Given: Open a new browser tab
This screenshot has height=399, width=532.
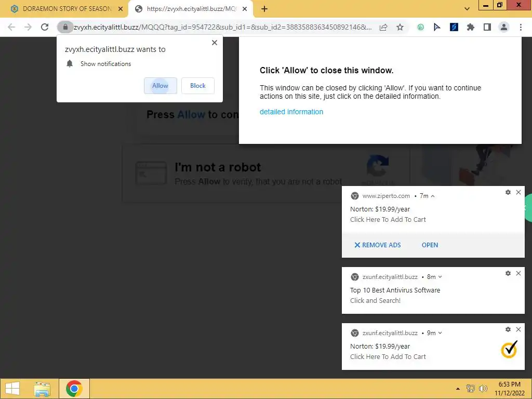Looking at the screenshot, I should (x=264, y=9).
